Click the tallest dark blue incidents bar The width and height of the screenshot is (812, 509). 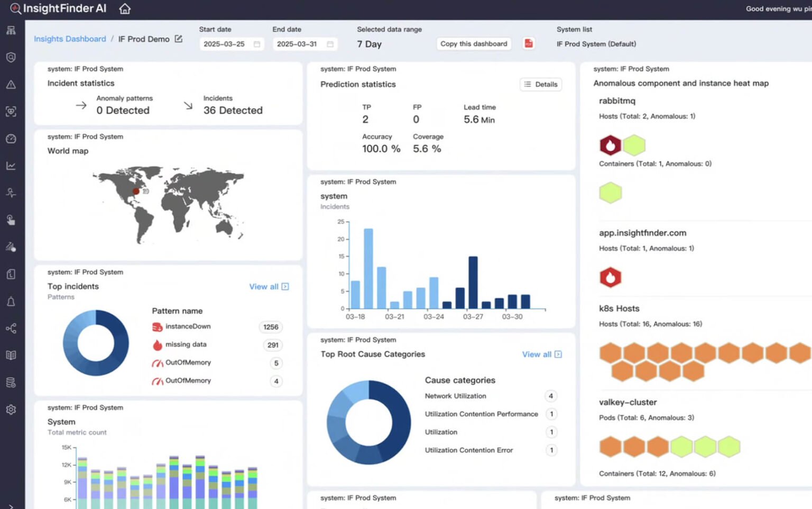click(x=473, y=283)
